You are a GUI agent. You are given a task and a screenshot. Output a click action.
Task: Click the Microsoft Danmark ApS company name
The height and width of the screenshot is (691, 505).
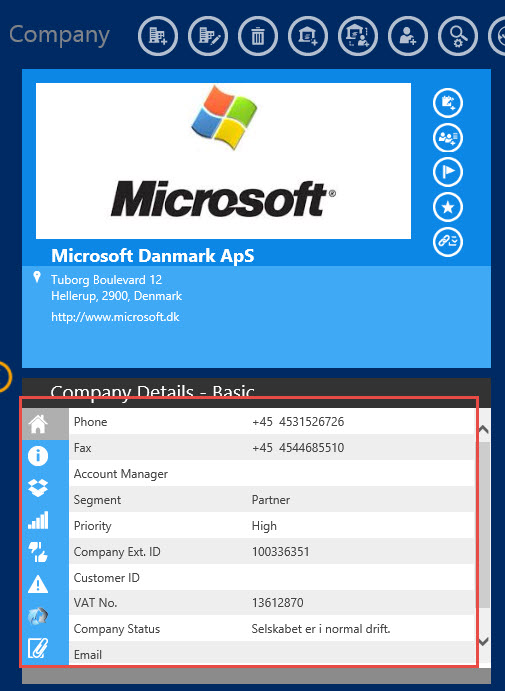pyautogui.click(x=152, y=256)
